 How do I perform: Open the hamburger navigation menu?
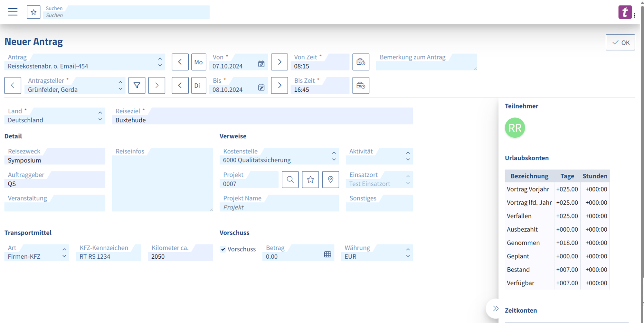click(13, 12)
